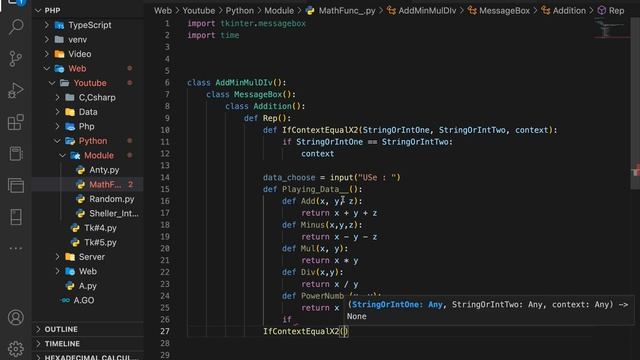Open the Extensions view
Viewport: 640px width, 360px height.
point(16,122)
